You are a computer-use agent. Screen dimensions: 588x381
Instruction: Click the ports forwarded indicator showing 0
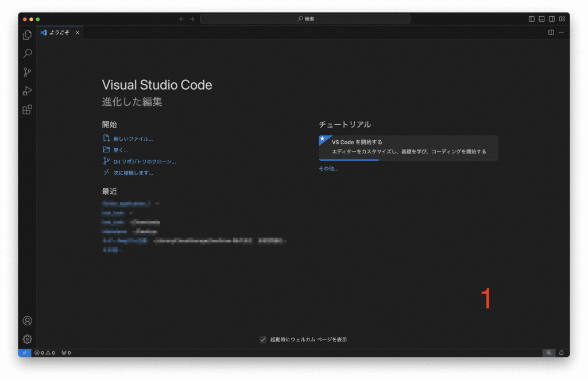coord(66,353)
